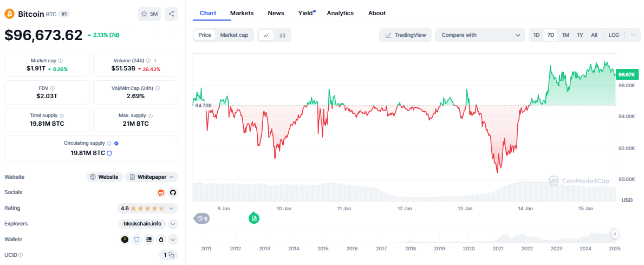Click the $1.91T market cap value

(36, 69)
